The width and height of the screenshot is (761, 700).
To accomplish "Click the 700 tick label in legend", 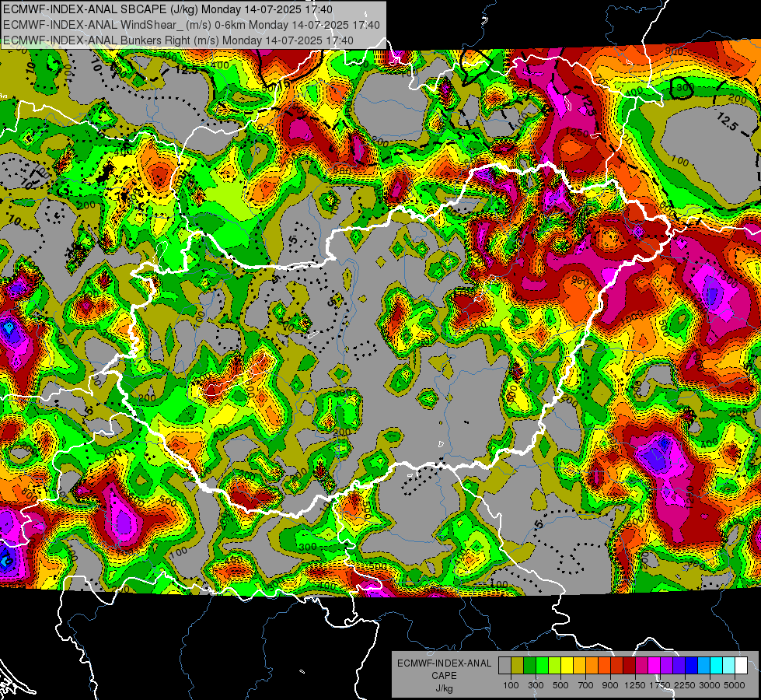I will 586,685.
